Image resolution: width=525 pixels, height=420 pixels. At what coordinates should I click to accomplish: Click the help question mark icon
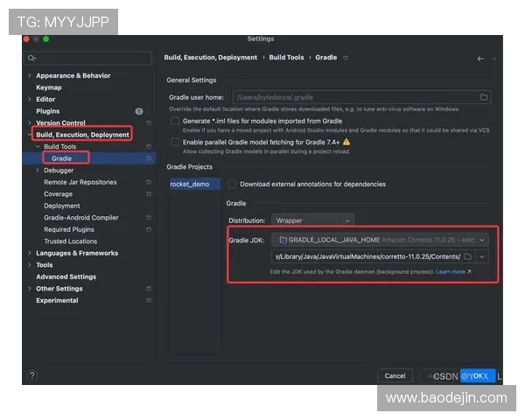tap(32, 375)
